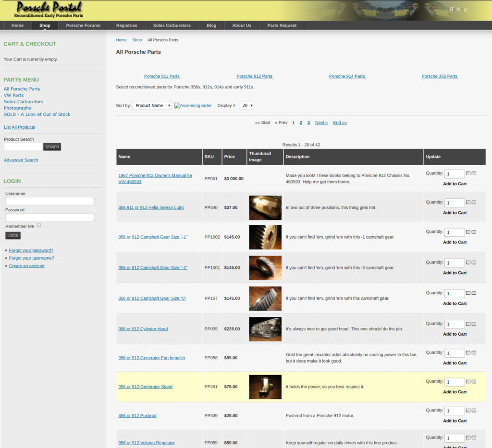Click the SEARCH button
This screenshot has width=492, height=448.
52,147
